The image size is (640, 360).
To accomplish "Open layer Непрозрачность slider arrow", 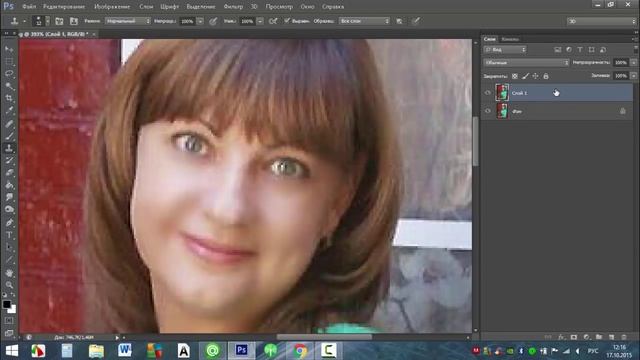I will tap(633, 62).
